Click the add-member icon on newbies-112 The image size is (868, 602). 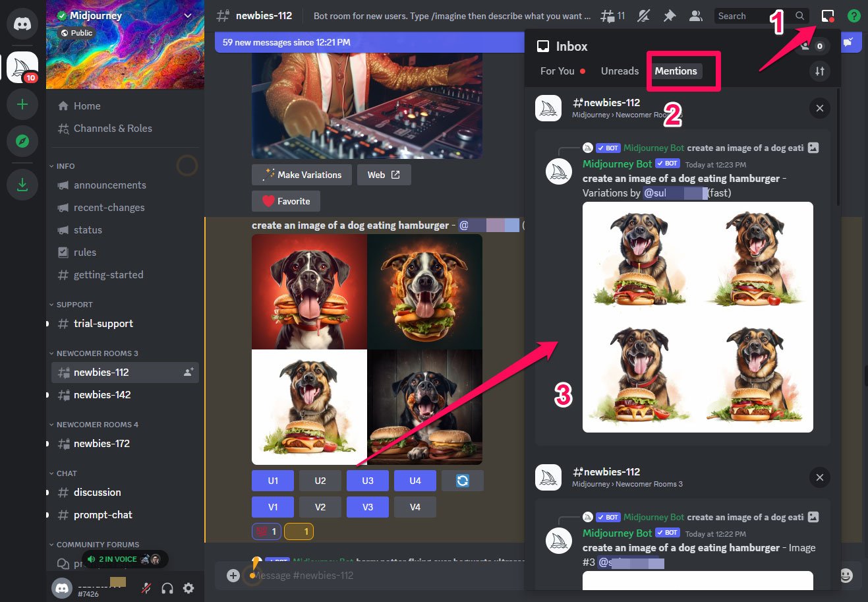188,373
